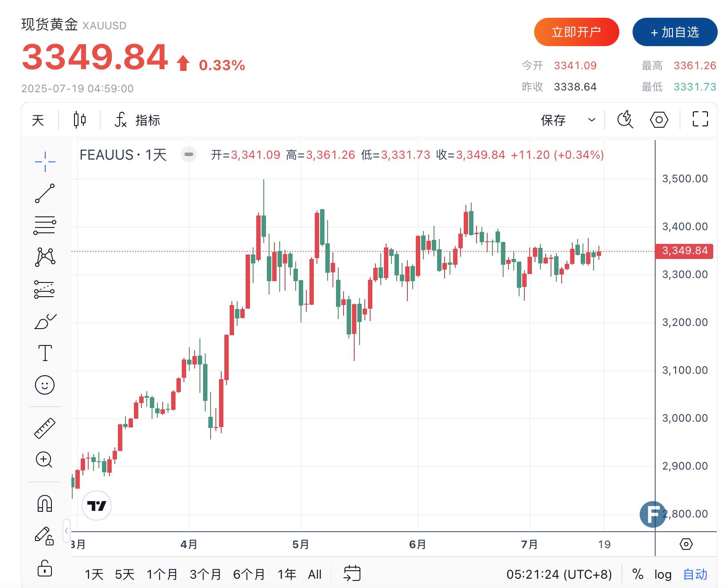Image resolution: width=727 pixels, height=588 pixels.
Task: Open the candlestick chart type menu
Action: [x=79, y=120]
